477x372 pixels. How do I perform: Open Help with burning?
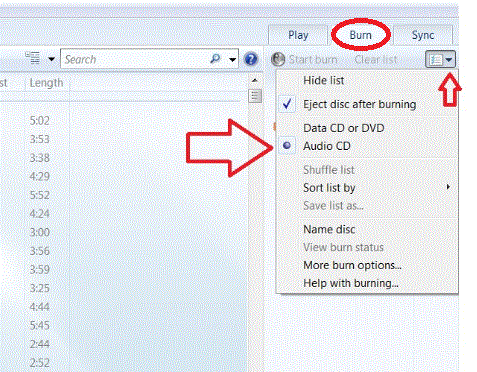(367, 283)
